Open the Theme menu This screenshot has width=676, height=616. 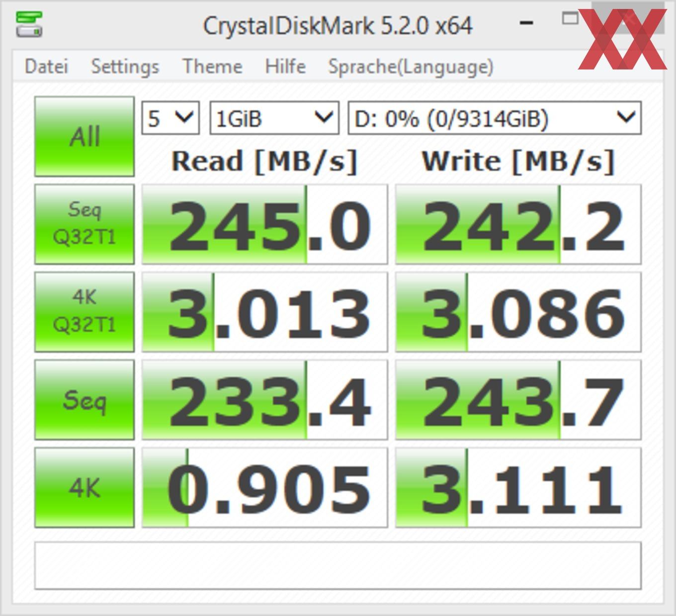click(x=212, y=66)
